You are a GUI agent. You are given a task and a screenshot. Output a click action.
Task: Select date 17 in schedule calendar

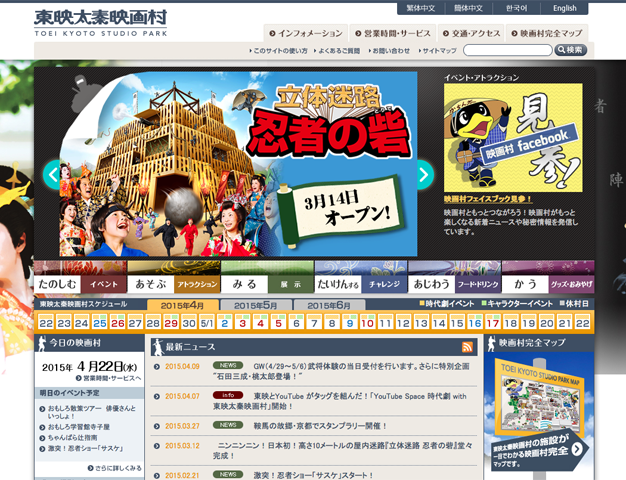pos(493,322)
